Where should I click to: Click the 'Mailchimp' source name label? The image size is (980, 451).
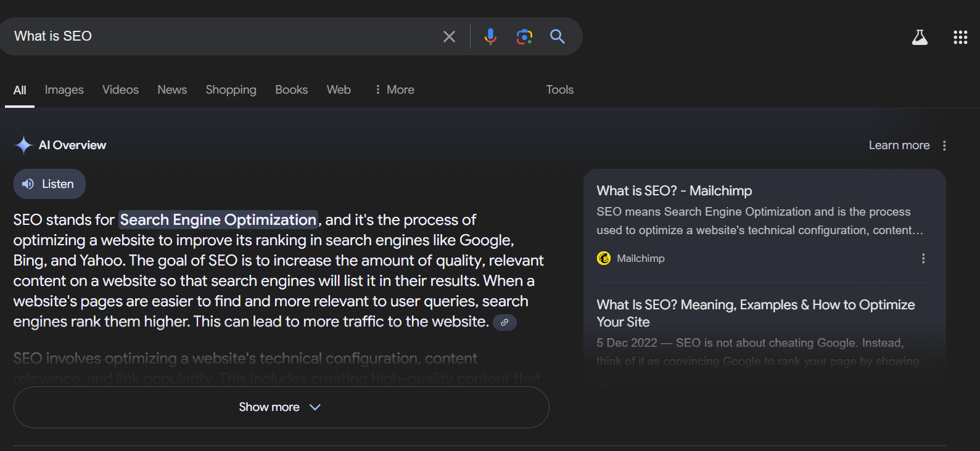(641, 259)
